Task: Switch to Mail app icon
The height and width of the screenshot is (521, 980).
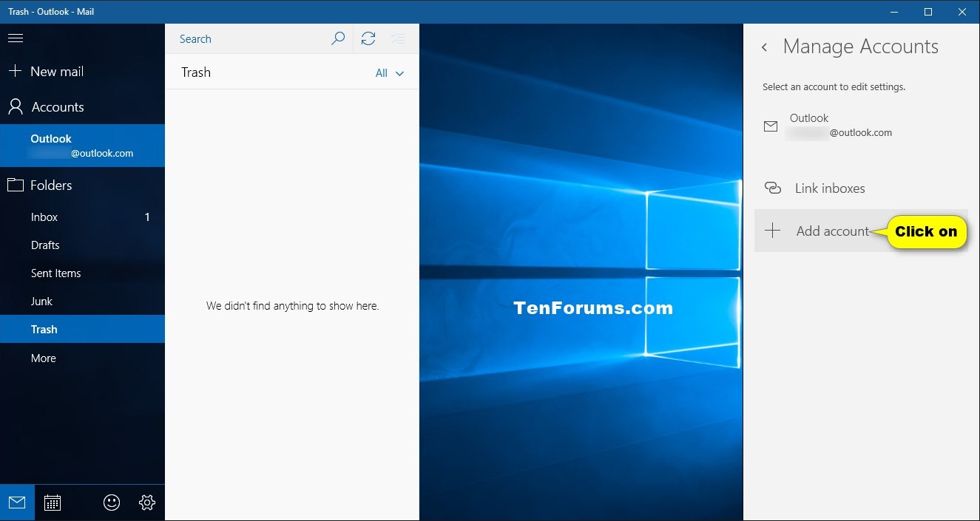Action: point(17,503)
